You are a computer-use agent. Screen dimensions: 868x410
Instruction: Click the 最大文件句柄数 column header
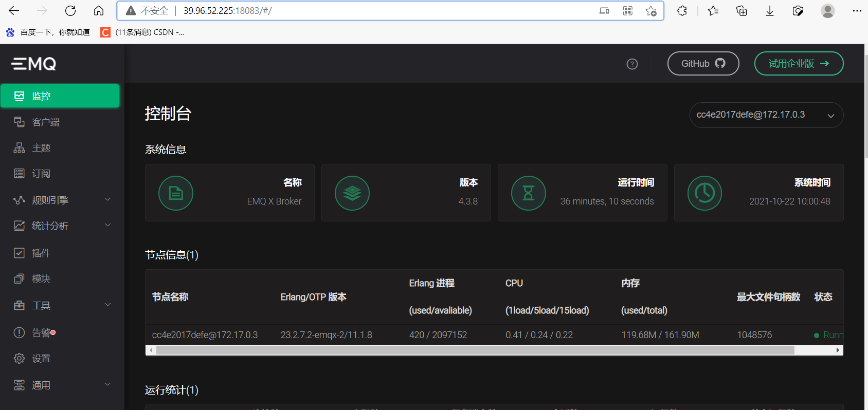768,297
